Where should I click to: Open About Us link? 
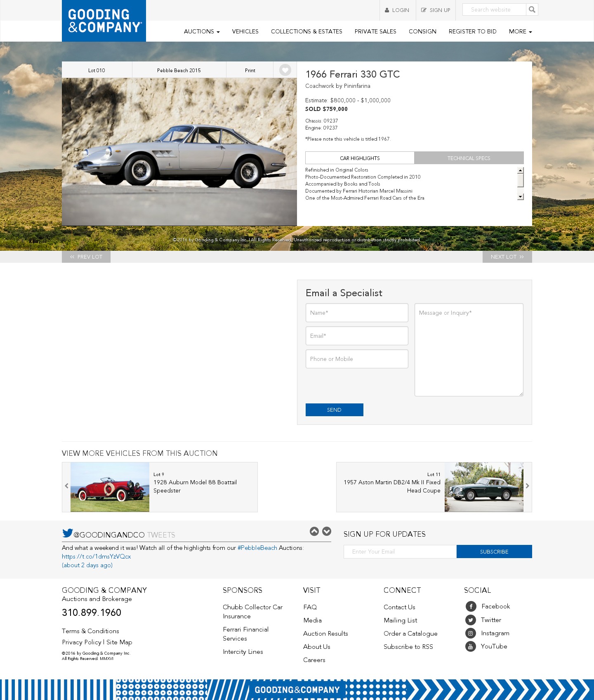[317, 647]
